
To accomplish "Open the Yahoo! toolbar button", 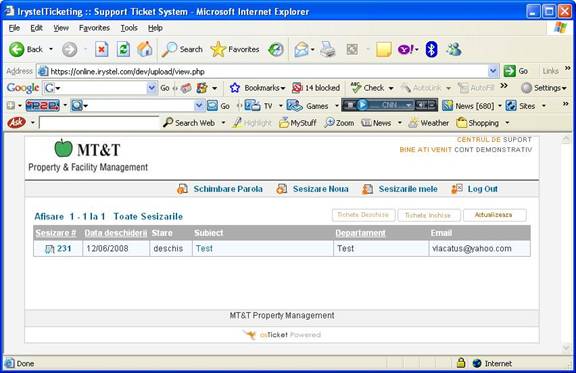I will 406,49.
